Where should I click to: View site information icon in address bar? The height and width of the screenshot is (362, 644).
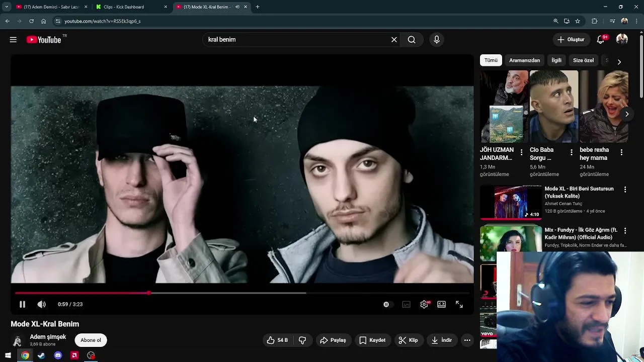point(58,21)
